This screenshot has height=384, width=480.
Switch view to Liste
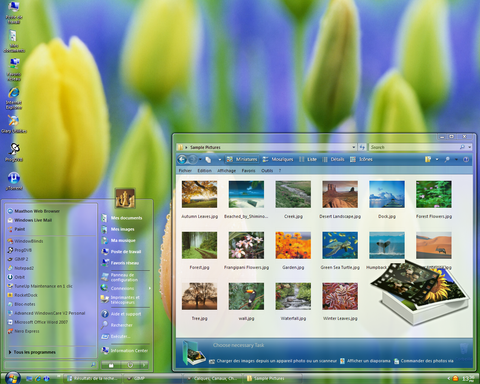click(308, 159)
